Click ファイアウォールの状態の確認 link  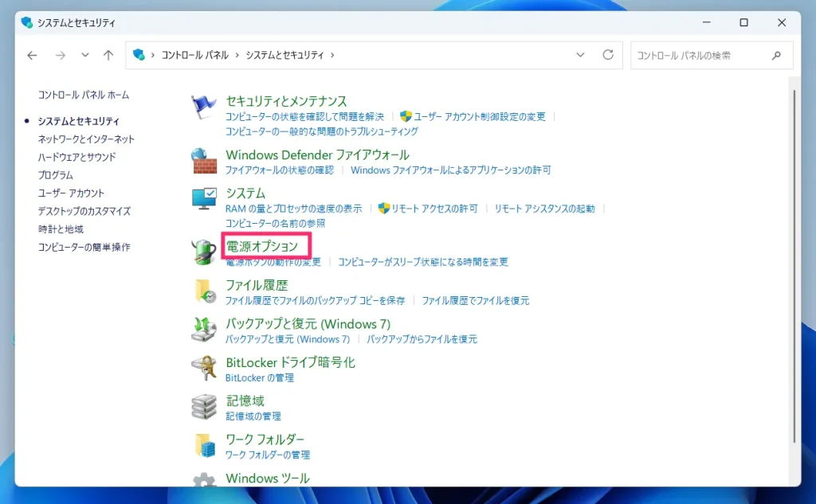[280, 170]
